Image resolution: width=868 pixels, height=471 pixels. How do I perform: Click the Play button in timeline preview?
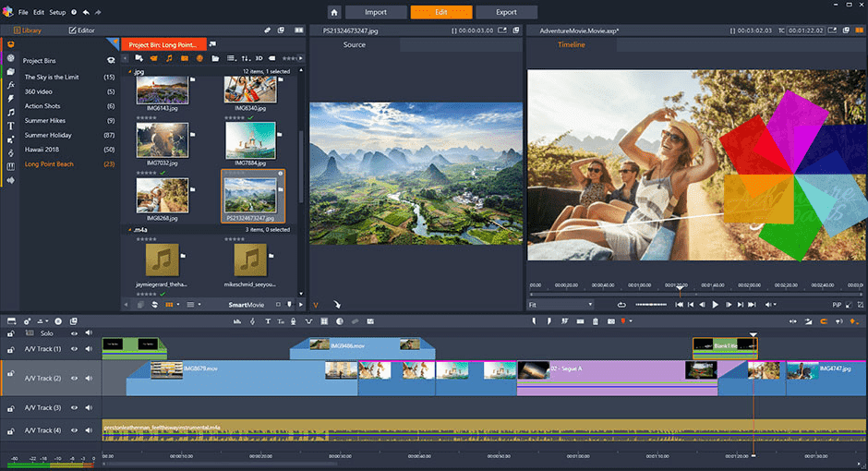pos(715,304)
